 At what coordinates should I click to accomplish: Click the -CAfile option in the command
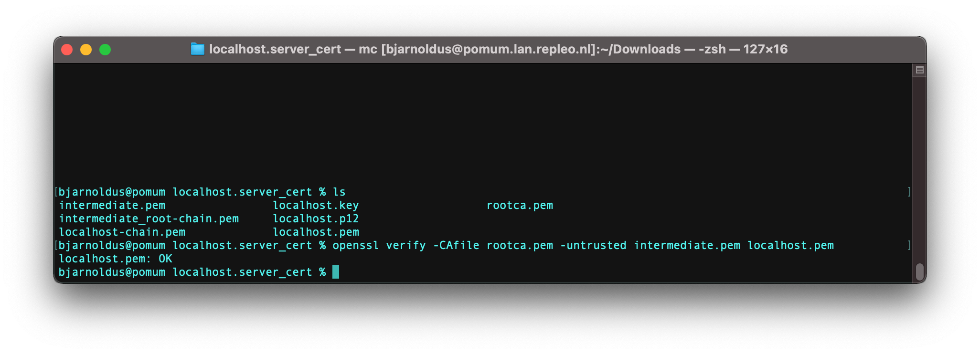[x=456, y=245]
